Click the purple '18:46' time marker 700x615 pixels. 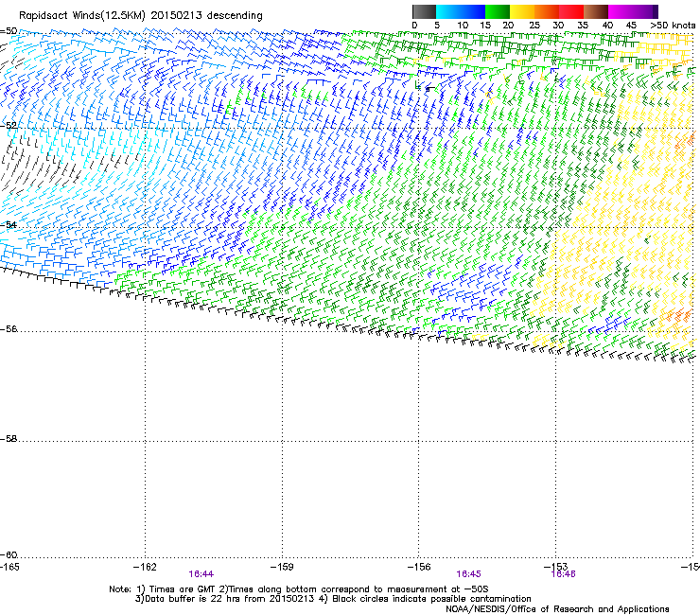point(564,574)
